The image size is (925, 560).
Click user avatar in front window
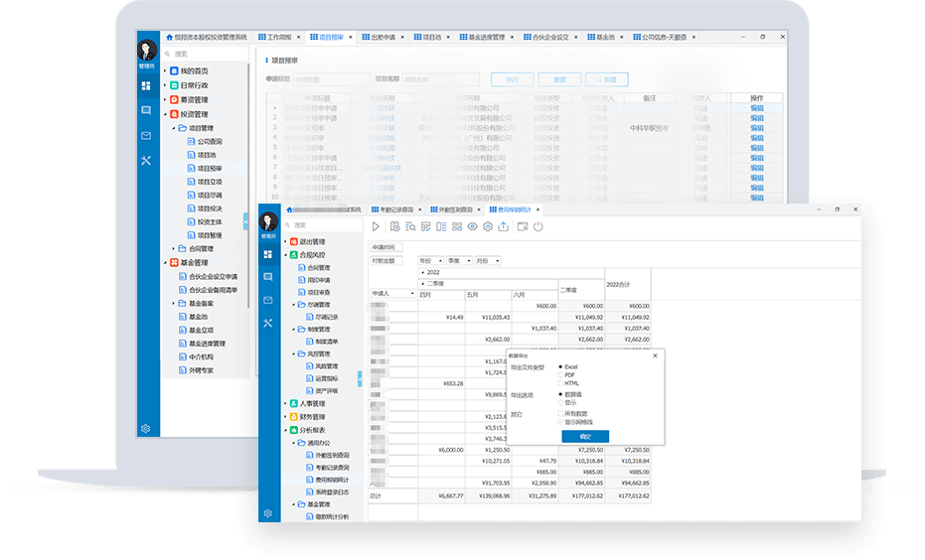coord(268,221)
